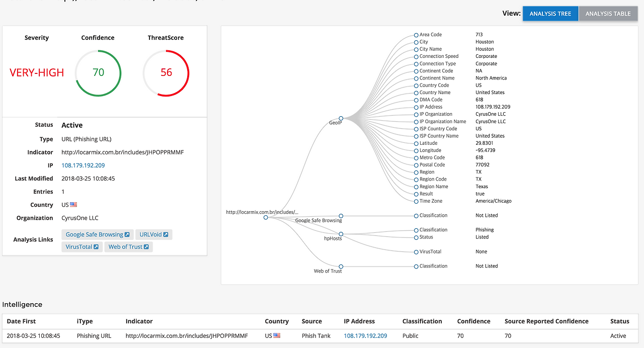Select the VirusTotal leaf node

coord(416,252)
